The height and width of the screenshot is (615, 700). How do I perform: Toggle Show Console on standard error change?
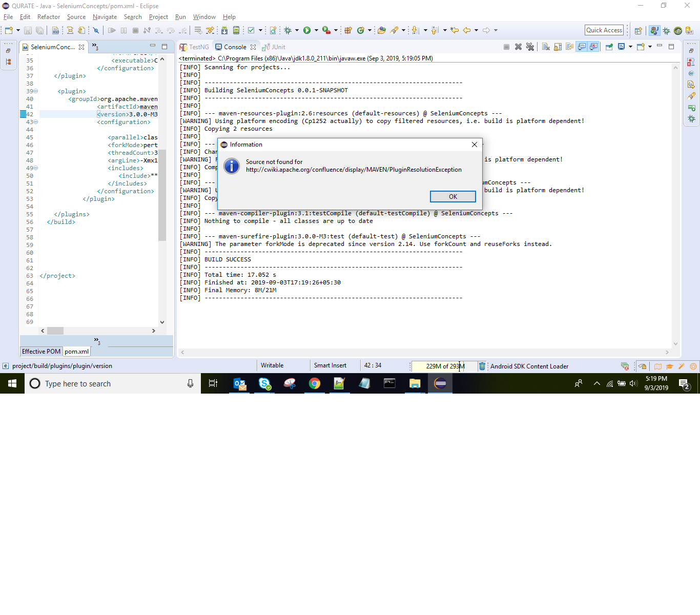[x=593, y=47]
